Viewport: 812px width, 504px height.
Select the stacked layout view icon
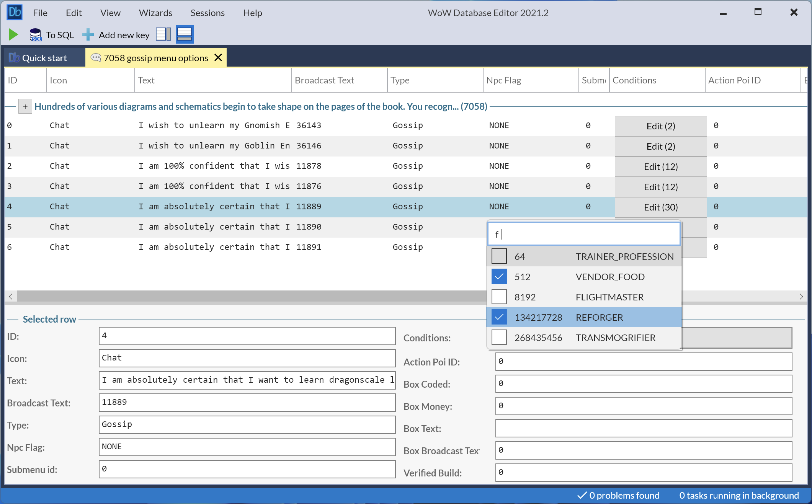pyautogui.click(x=185, y=34)
